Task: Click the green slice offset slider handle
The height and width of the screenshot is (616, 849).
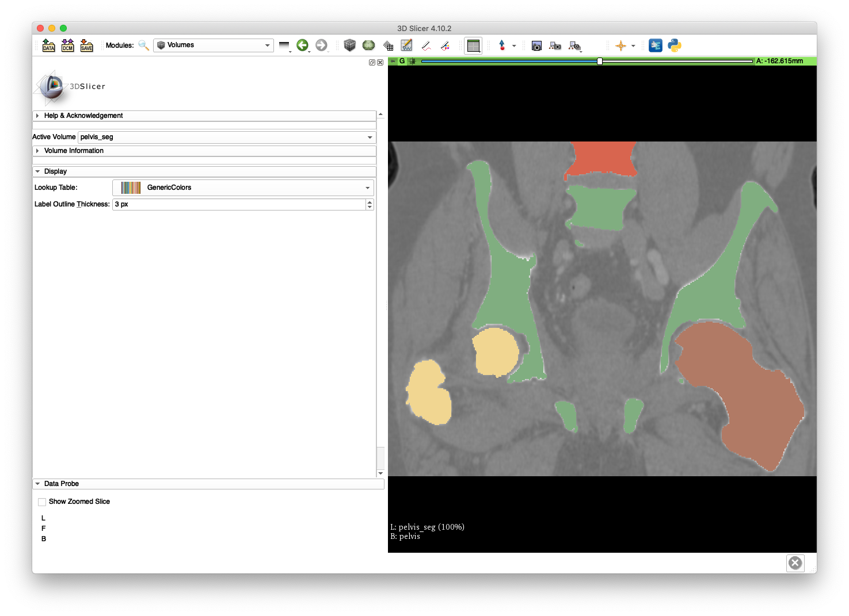Action: (600, 61)
